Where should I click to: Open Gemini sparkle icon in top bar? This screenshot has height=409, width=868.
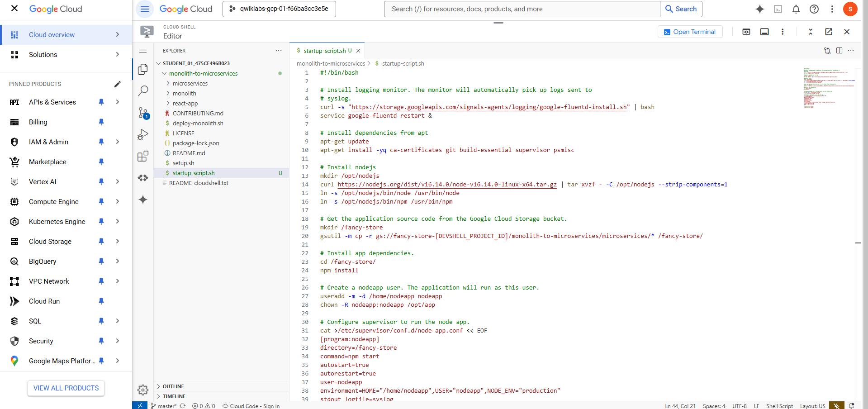coord(760,9)
